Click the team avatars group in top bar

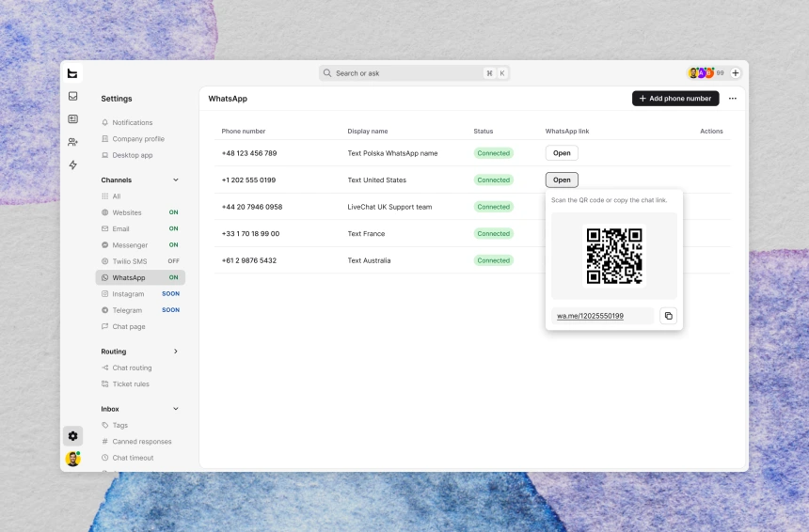pyautogui.click(x=701, y=73)
